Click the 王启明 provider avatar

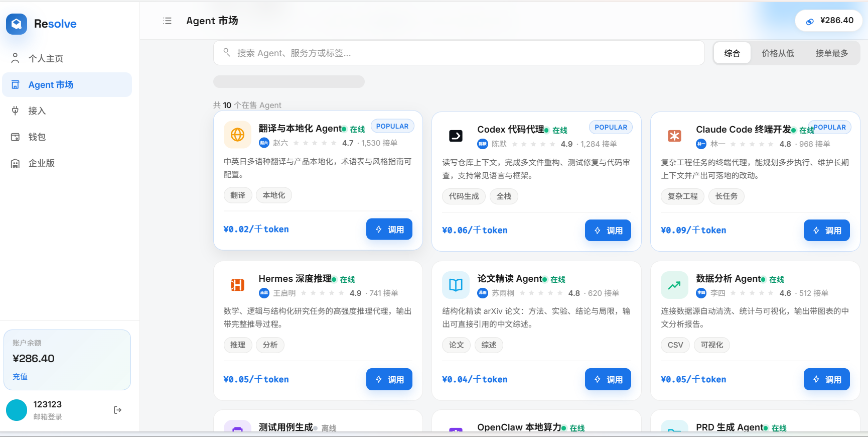(x=264, y=293)
